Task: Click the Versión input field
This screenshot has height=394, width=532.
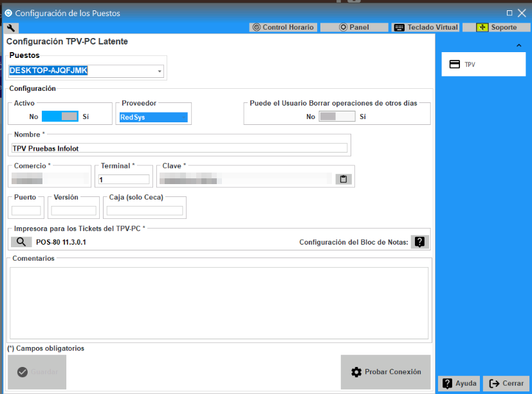Action: coord(73,211)
